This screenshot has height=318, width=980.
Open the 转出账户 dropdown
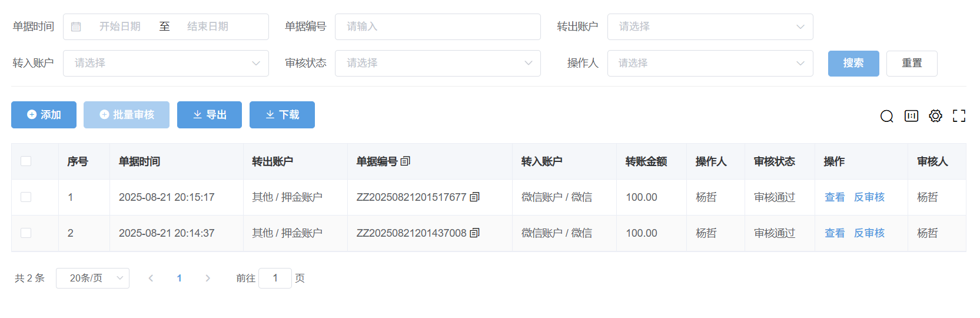click(710, 27)
